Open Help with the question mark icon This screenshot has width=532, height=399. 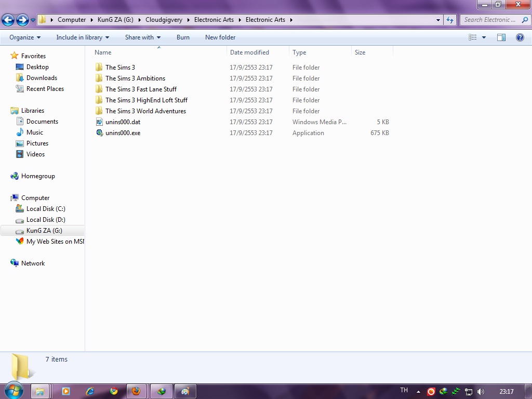[x=520, y=37]
